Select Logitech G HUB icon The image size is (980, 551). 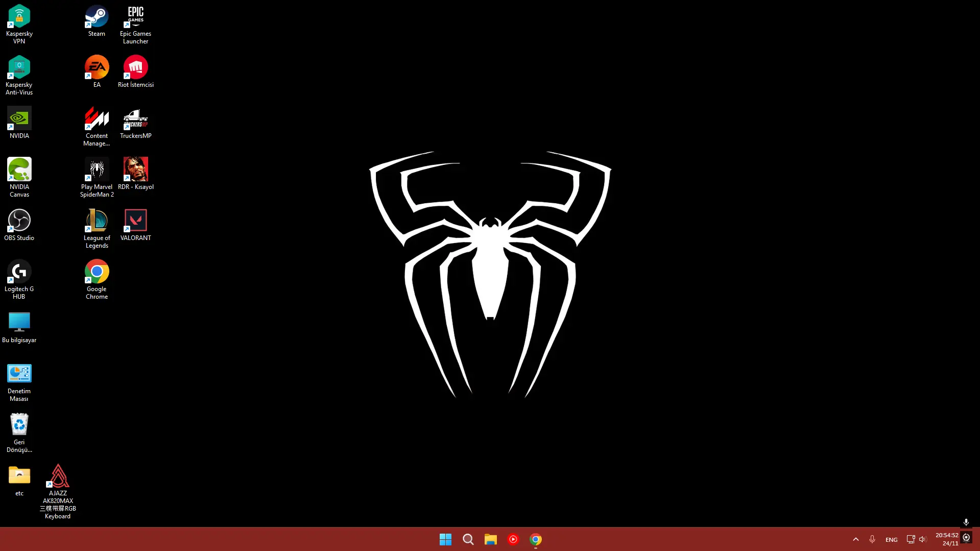tap(19, 279)
